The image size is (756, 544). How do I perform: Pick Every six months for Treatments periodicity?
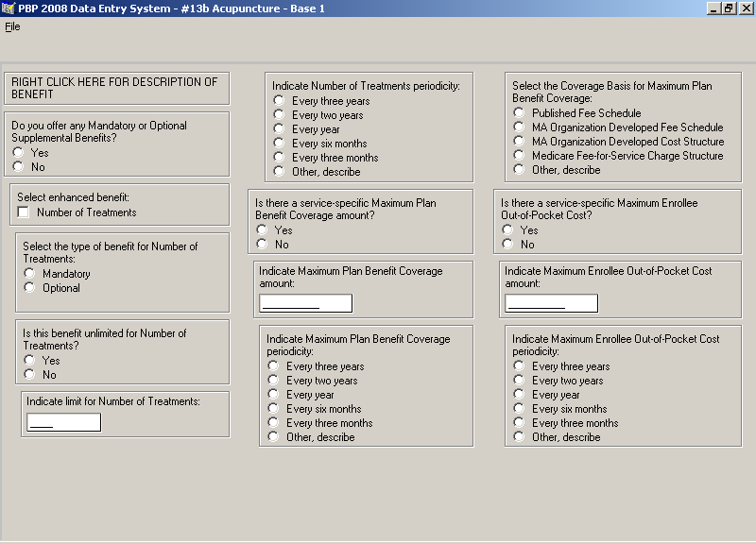279,144
